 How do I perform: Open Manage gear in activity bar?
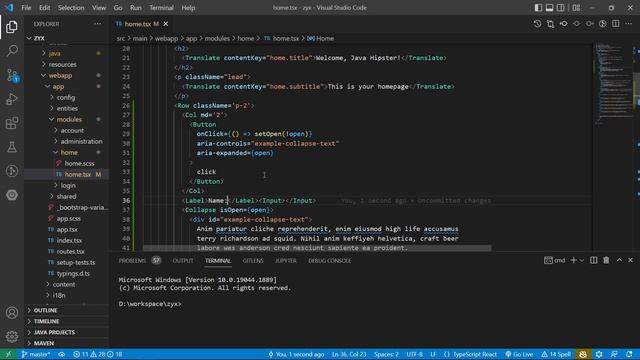coord(12,336)
